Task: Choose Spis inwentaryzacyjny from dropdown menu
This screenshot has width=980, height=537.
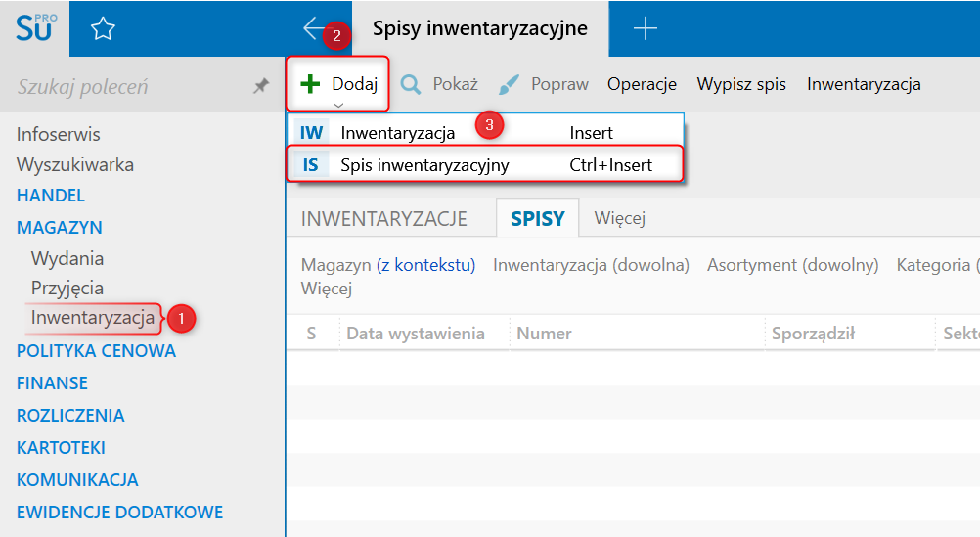Action: coord(423,165)
